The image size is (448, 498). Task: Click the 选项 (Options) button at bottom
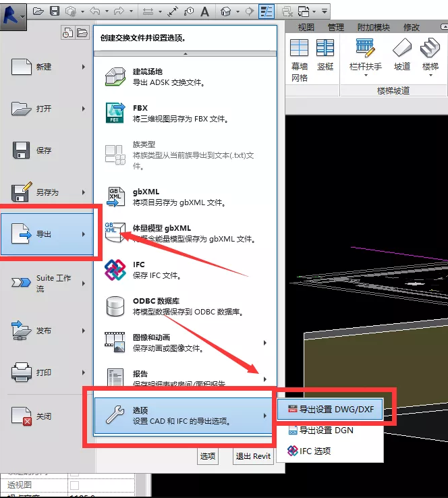tap(208, 456)
